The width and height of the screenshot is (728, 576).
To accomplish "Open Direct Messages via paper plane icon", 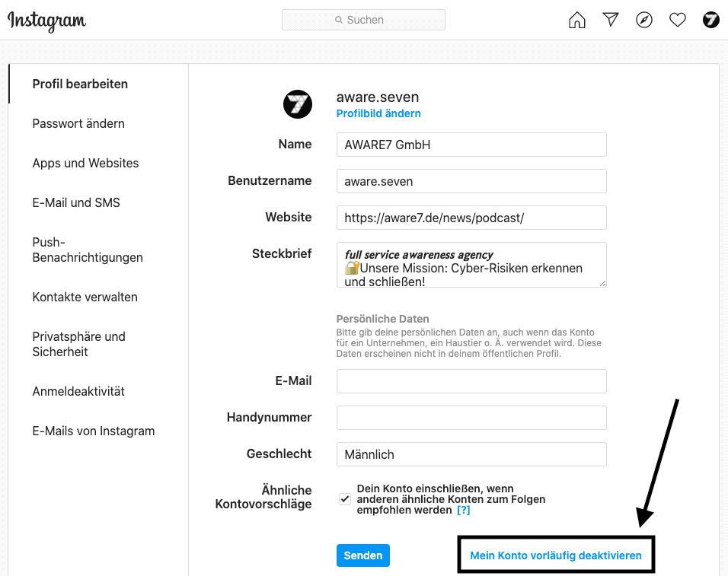I will (x=610, y=20).
